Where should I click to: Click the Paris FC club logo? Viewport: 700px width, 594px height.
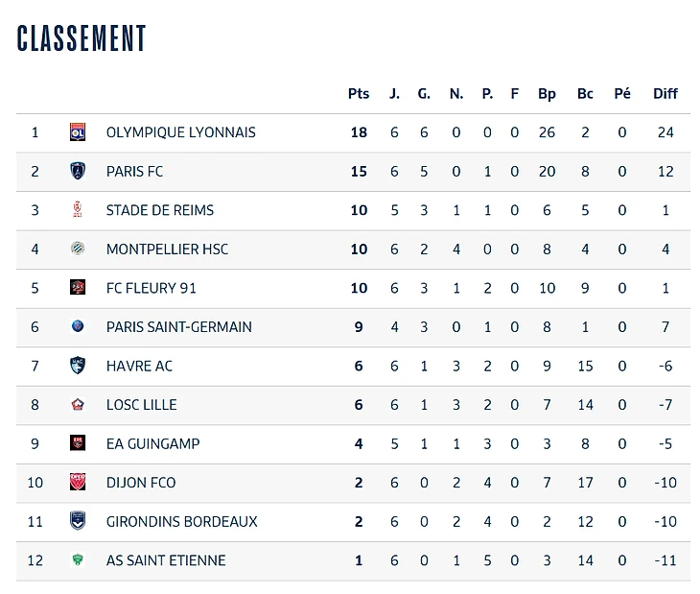click(x=78, y=171)
